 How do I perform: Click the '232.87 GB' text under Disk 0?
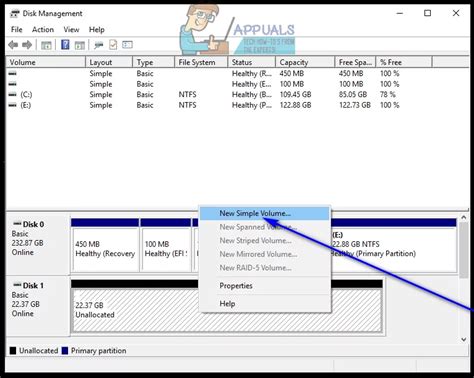pyautogui.click(x=27, y=243)
